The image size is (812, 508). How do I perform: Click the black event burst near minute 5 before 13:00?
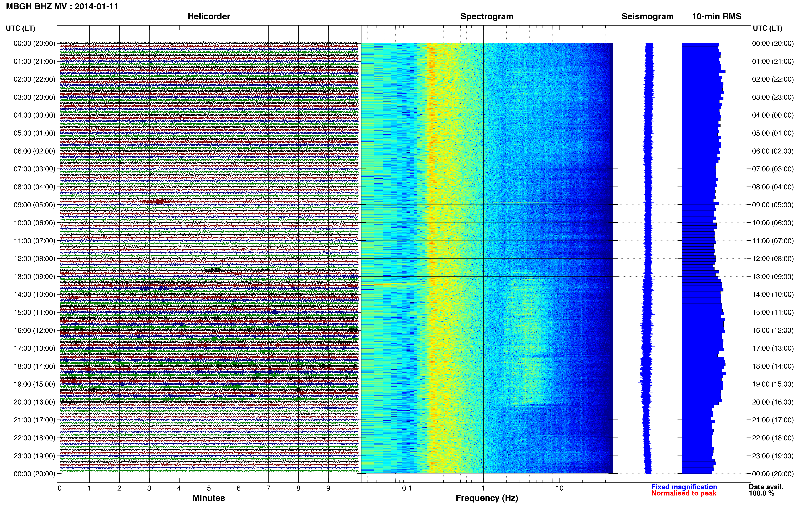(x=212, y=270)
